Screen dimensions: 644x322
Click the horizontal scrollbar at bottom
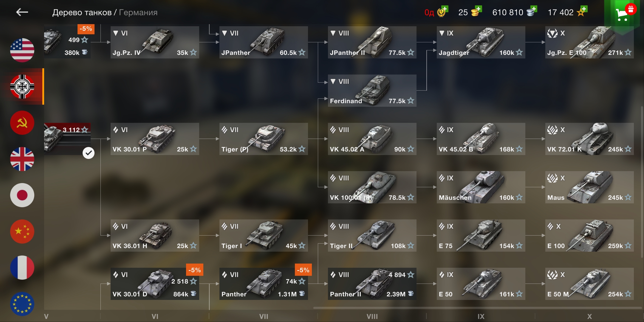pyautogui.click(x=477, y=308)
